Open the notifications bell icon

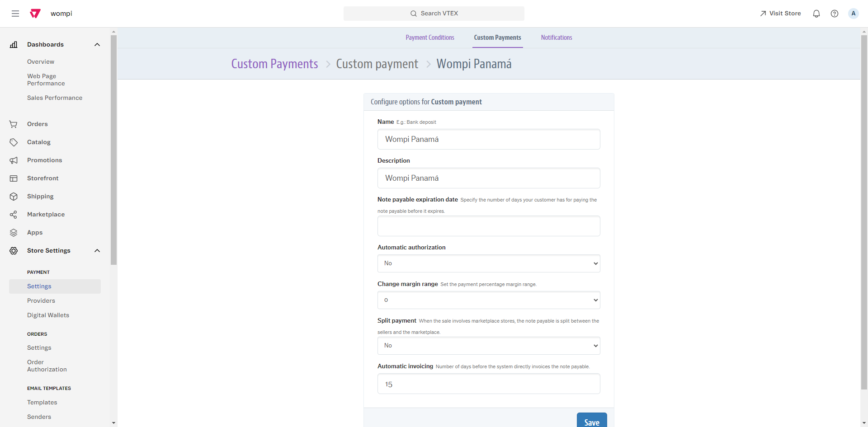click(x=816, y=14)
